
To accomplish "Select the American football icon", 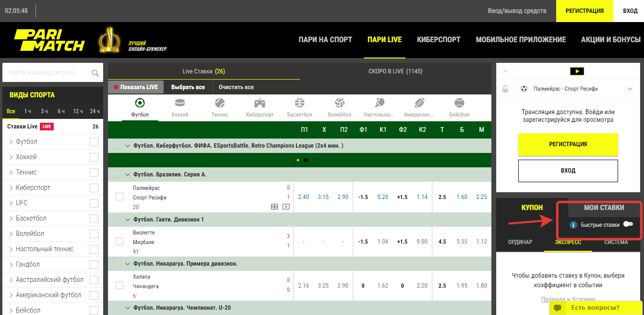I will pyautogui.click(x=419, y=103).
